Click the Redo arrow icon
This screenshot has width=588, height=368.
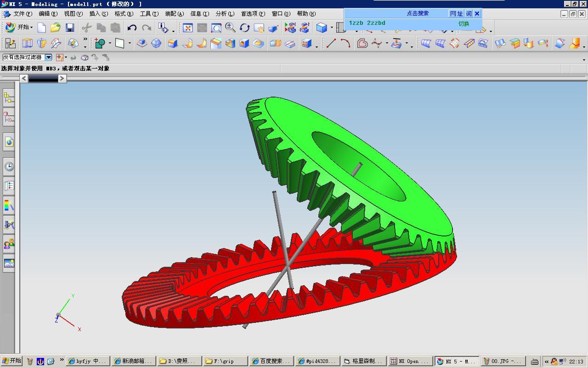coord(147,28)
